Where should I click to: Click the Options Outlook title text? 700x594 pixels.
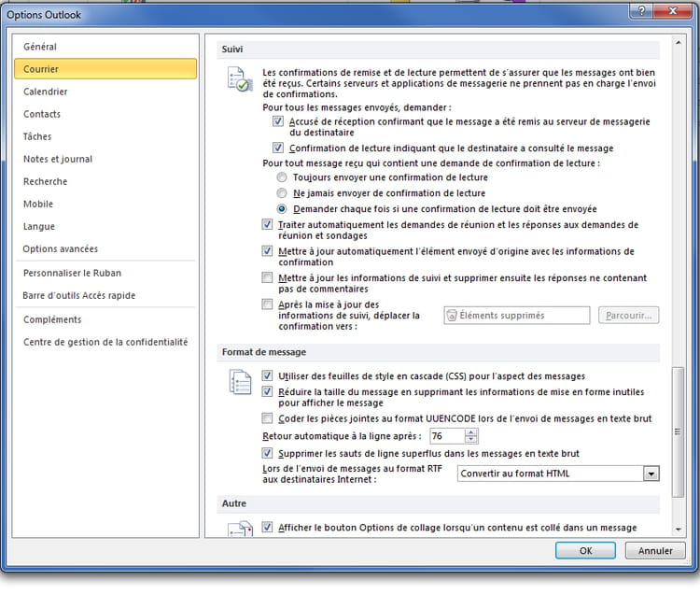tap(44, 15)
